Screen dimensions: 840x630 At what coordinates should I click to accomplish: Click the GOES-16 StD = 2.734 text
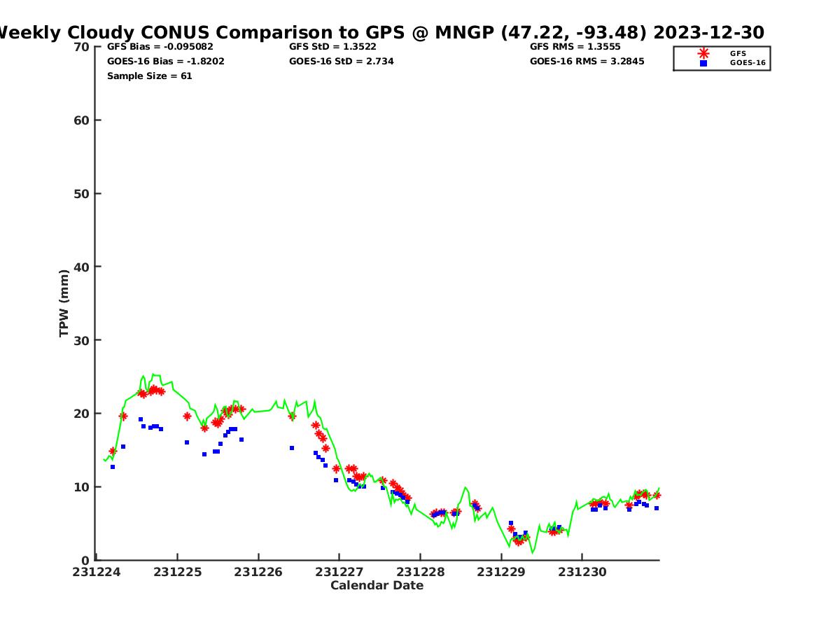tap(341, 61)
